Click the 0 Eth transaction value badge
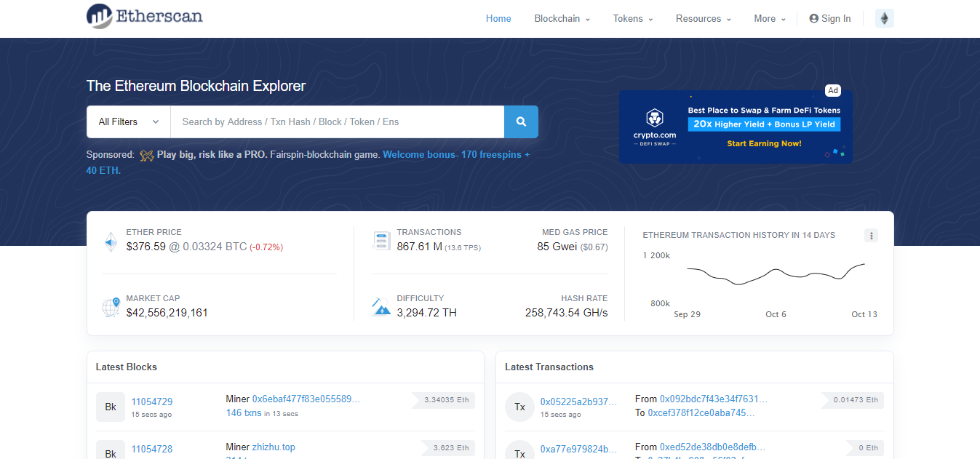The width and height of the screenshot is (980, 459). (x=866, y=447)
